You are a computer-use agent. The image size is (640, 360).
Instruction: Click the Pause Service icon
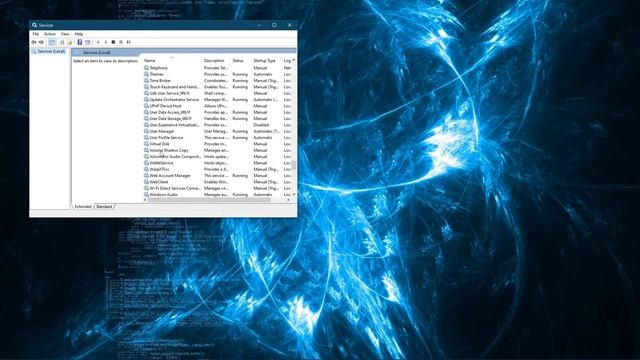click(x=121, y=42)
